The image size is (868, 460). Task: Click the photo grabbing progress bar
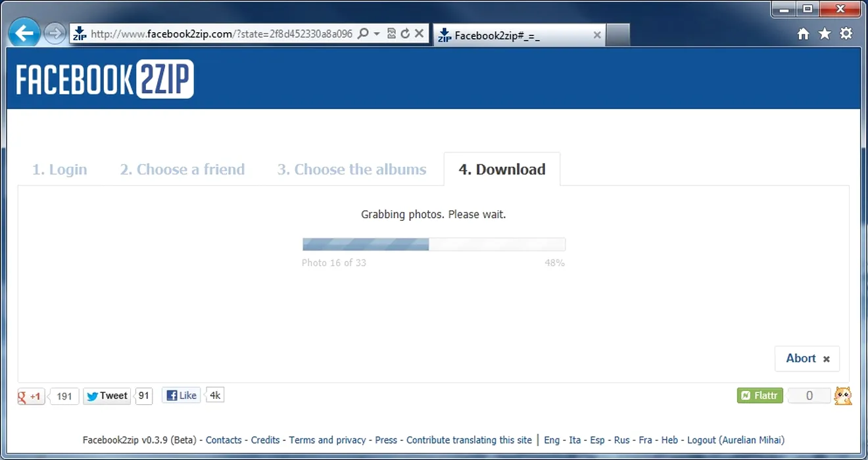433,244
